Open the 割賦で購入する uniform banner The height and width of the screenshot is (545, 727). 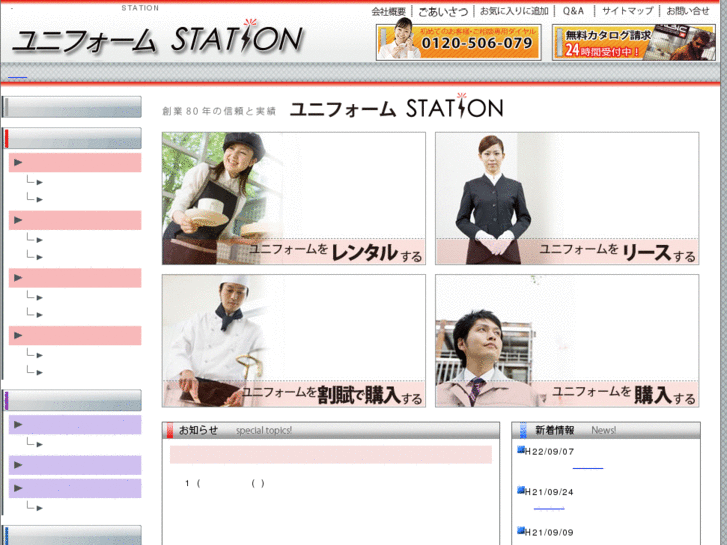coord(293,341)
